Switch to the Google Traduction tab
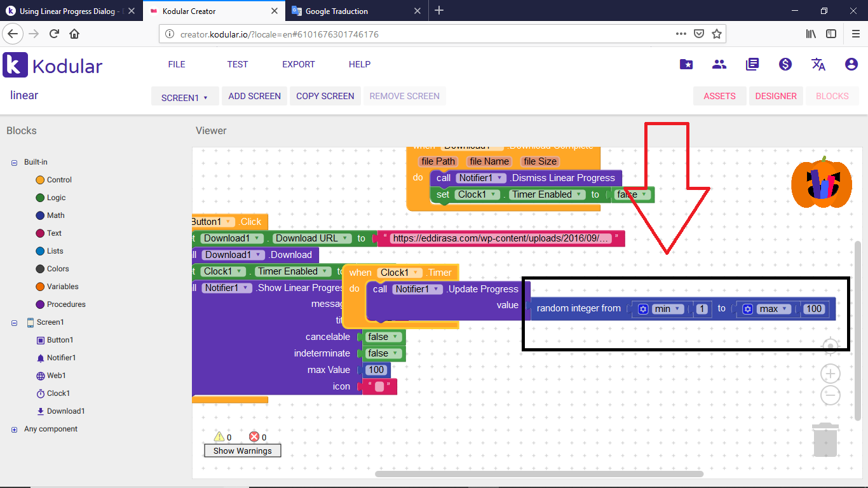Viewport: 868px width, 488px height. coord(356,11)
